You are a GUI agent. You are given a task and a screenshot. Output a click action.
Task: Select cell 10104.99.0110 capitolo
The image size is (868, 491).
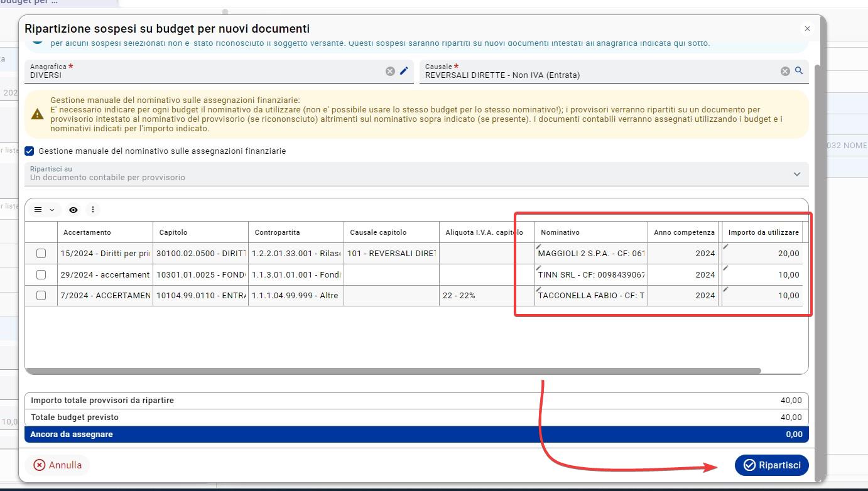pos(200,296)
